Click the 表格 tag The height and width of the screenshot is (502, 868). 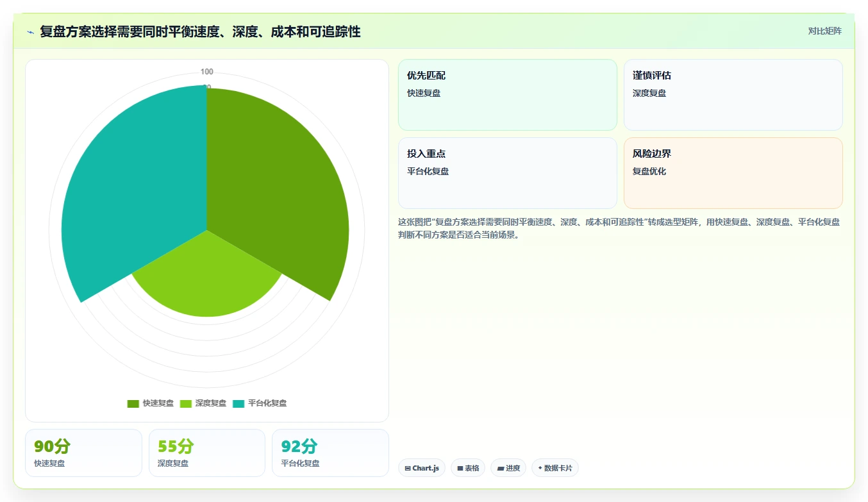(468, 468)
